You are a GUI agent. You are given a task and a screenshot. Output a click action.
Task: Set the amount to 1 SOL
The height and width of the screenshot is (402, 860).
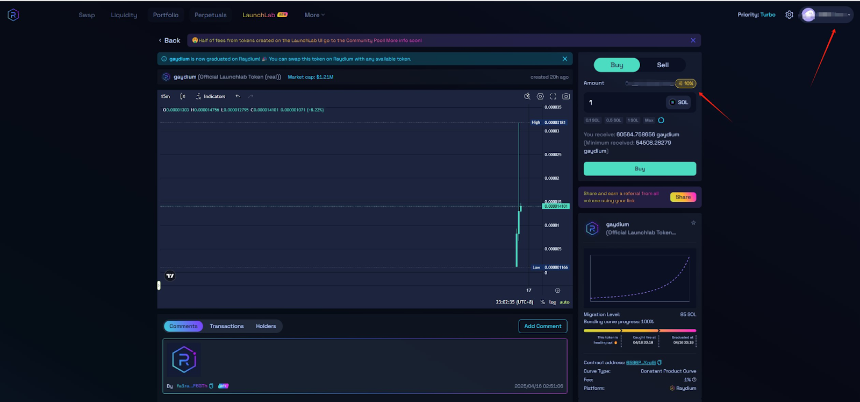[633, 120]
